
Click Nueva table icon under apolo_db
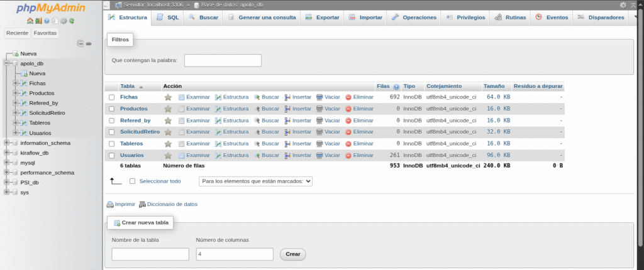25,74
